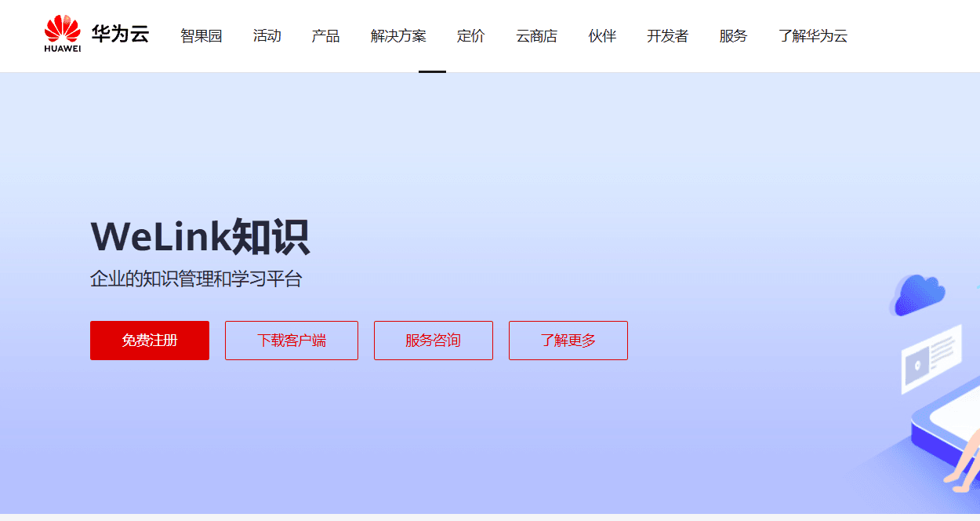The image size is (980, 521).
Task: Click the red 免费注册 button
Action: [x=150, y=341]
